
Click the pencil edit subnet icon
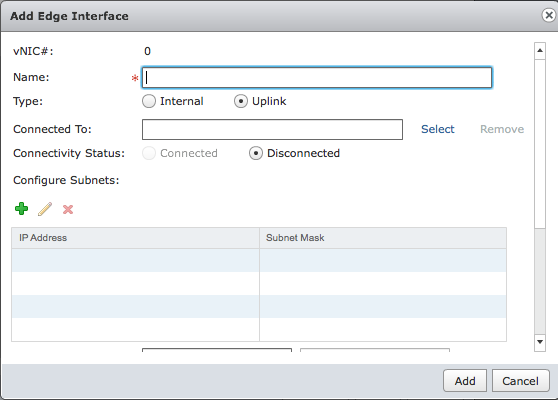(45, 209)
